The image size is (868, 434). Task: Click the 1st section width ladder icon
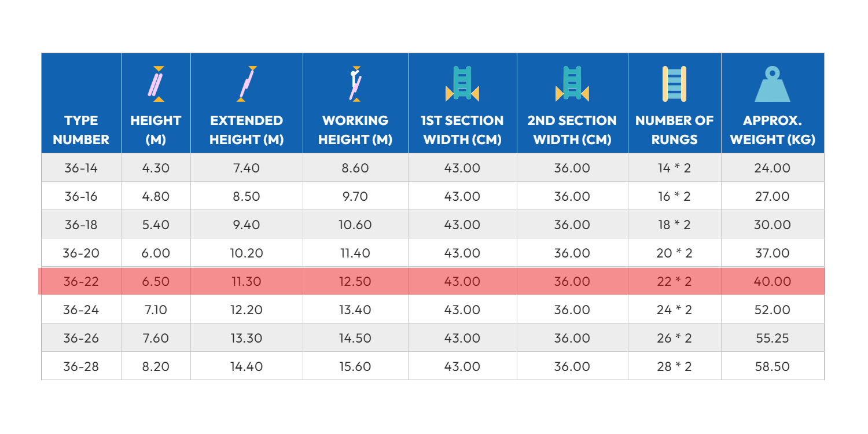coord(462,84)
